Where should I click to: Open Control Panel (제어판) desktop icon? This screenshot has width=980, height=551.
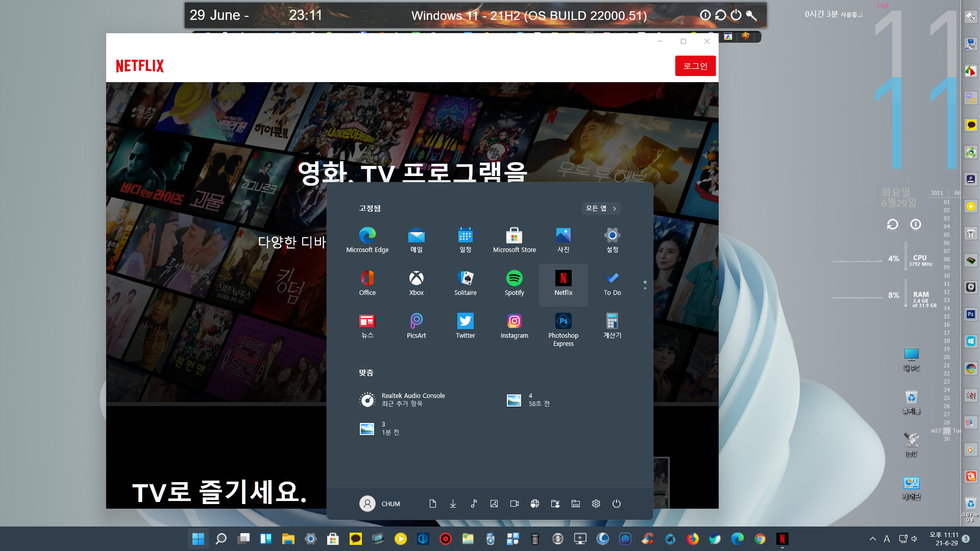click(911, 488)
